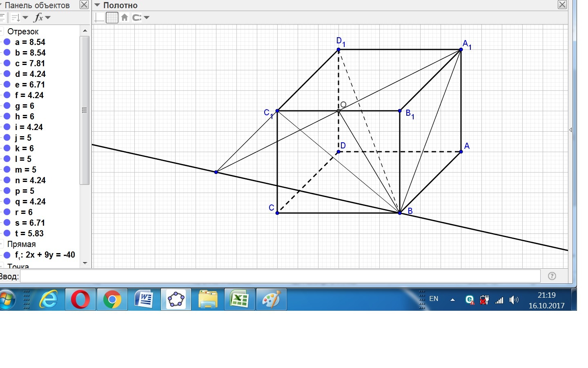Screen dimensions: 588x368
Task: Hide segment e = 6.71
Action: pos(7,85)
